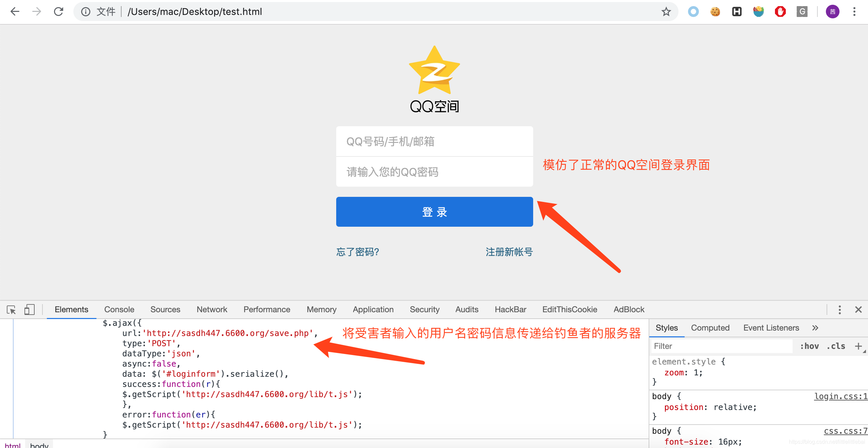Click the QQ号码/手机/邮箱 input field
The width and height of the screenshot is (868, 448).
434,142
